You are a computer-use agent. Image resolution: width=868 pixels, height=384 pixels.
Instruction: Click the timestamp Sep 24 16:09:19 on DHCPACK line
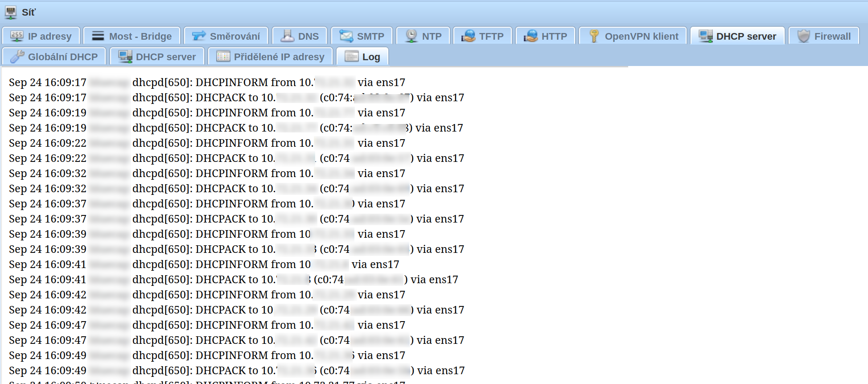(48, 128)
